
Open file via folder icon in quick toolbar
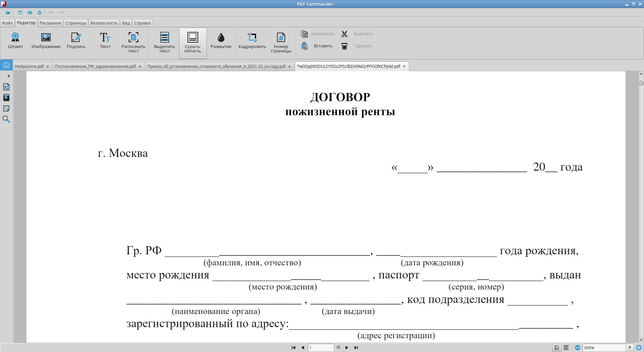click(x=8, y=12)
